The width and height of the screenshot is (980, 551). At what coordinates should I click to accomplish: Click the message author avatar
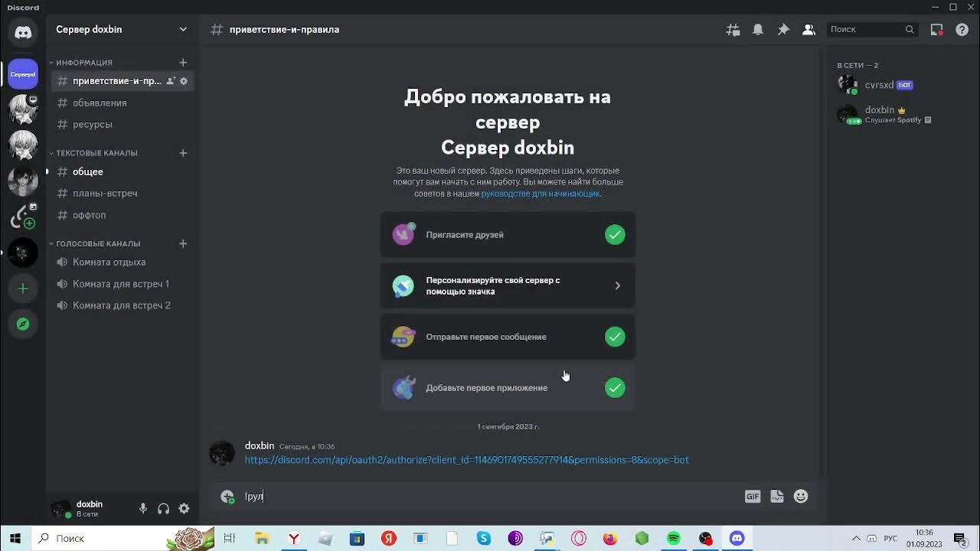222,453
